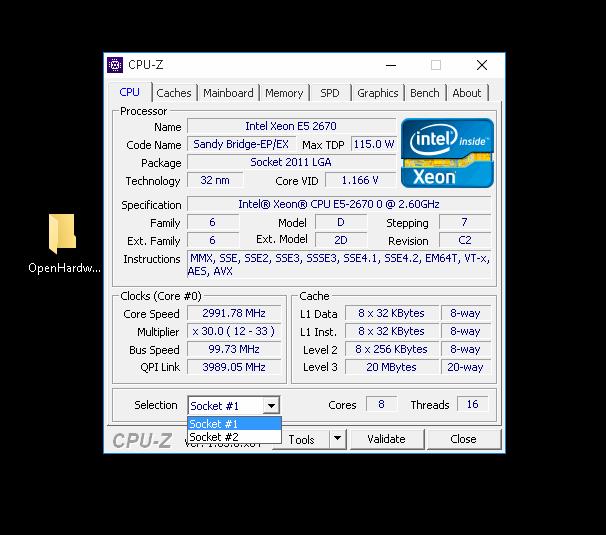Click the Name field 'Intel Xeon E5 2670'
The width and height of the screenshot is (606, 535).
click(291, 126)
